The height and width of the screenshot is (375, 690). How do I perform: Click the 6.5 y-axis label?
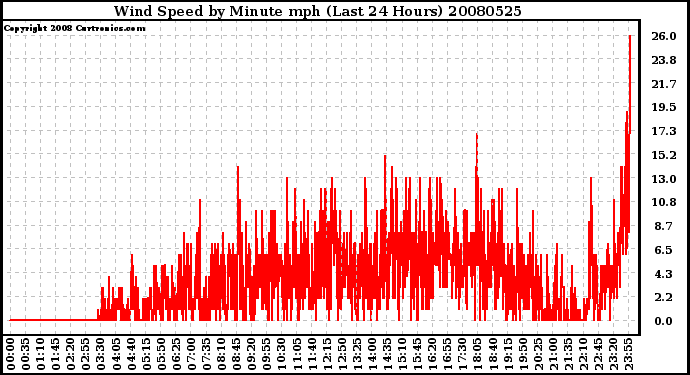664,250
